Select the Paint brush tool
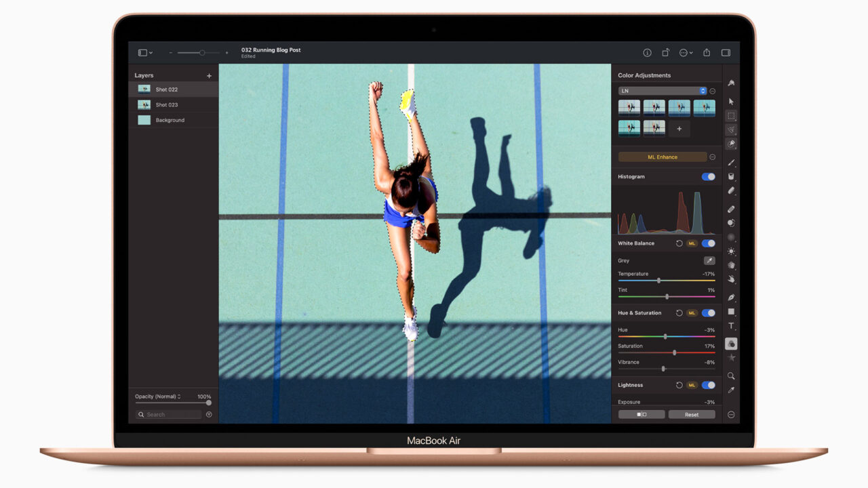Image resolution: width=868 pixels, height=488 pixels. 731,162
